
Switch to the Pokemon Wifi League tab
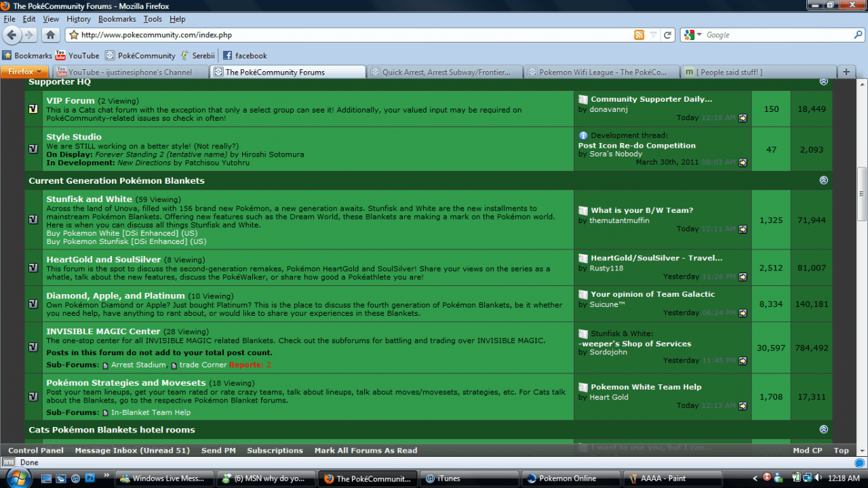pos(601,72)
